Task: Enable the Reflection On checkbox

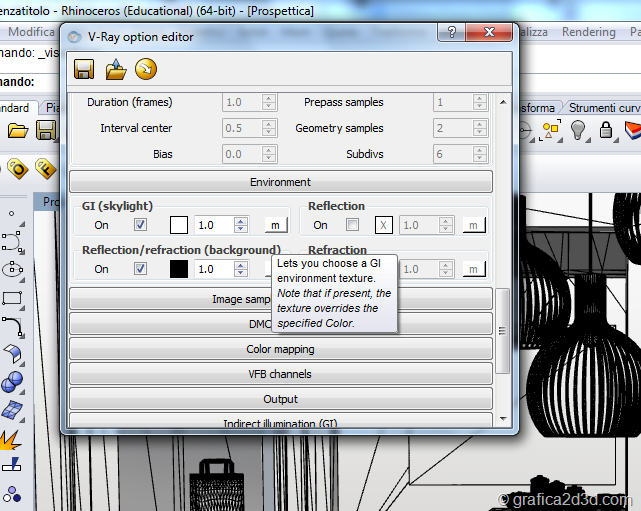Action: pyautogui.click(x=352, y=224)
